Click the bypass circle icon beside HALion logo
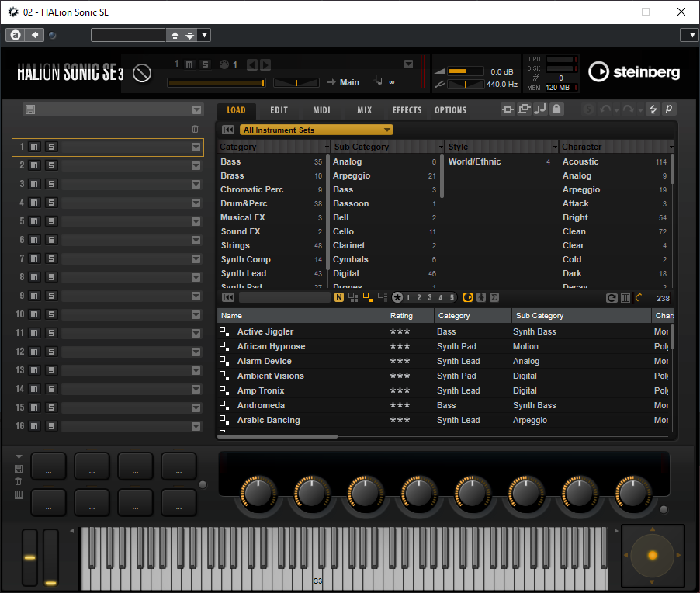 [x=141, y=73]
